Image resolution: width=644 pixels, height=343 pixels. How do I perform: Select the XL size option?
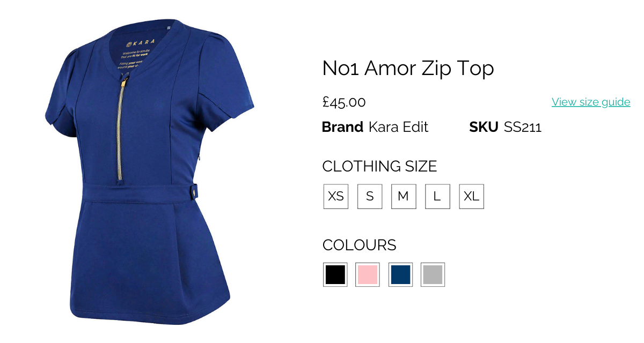pos(471,196)
